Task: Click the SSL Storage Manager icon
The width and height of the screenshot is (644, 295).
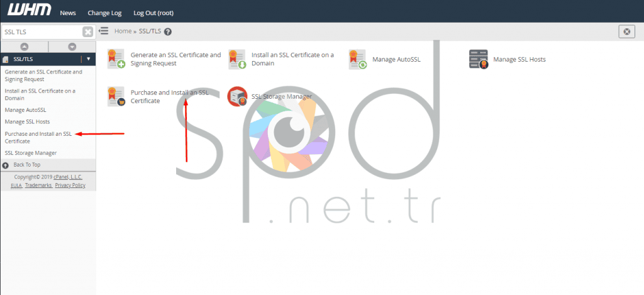Action: coord(237,97)
